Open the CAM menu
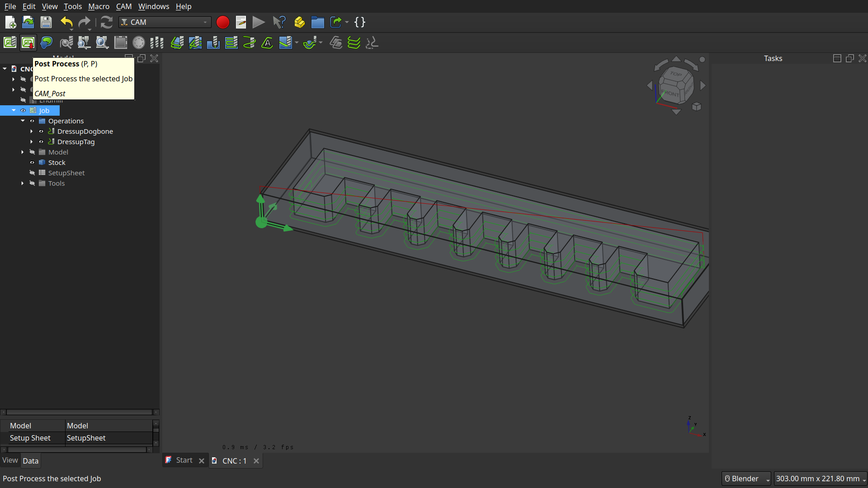This screenshot has width=868, height=488. 124,6
